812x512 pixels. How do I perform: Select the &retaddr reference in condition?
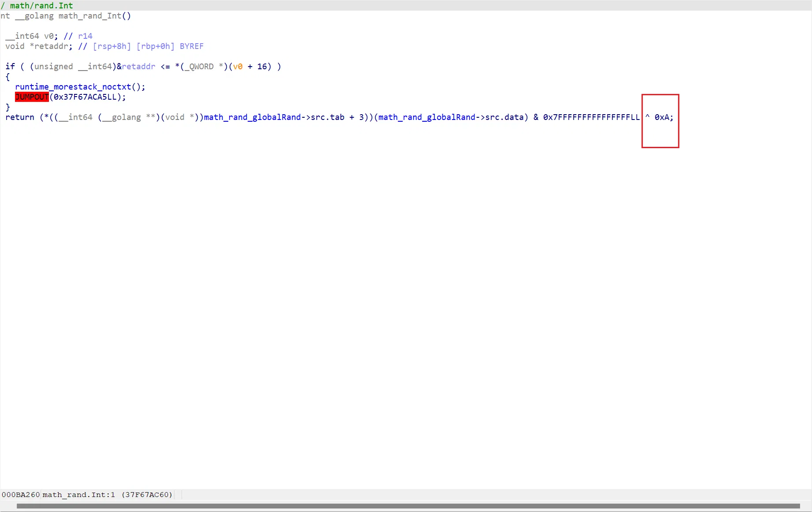coord(136,67)
